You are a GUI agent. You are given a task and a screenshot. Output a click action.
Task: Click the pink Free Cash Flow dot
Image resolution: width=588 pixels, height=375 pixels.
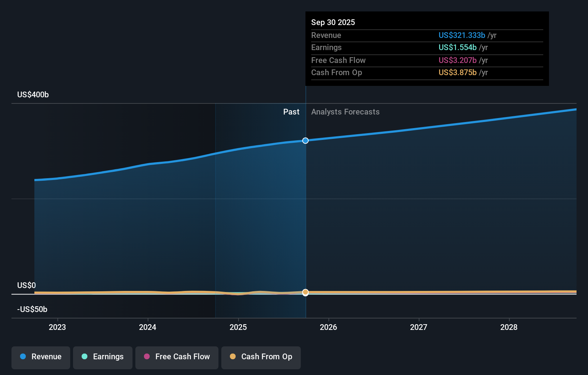coord(146,357)
